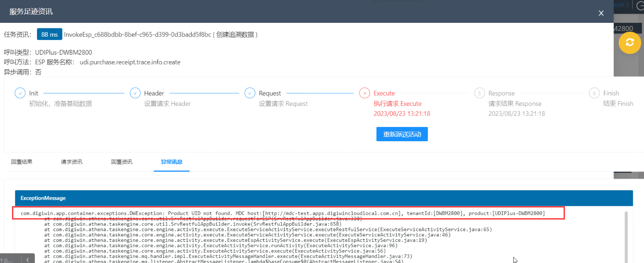Click the DWException Product UID error line
The width and height of the screenshot is (644, 263).
tap(283, 213)
